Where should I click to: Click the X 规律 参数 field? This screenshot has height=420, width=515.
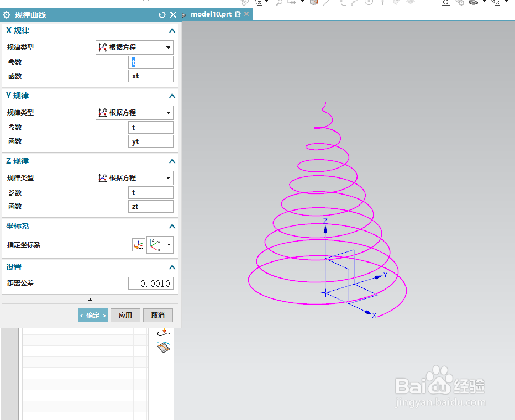point(150,62)
